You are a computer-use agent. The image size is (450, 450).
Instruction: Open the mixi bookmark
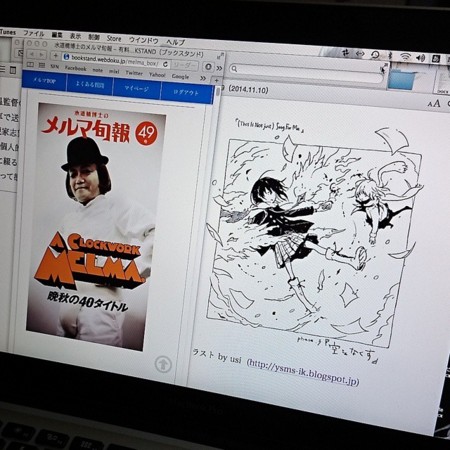[x=114, y=71]
